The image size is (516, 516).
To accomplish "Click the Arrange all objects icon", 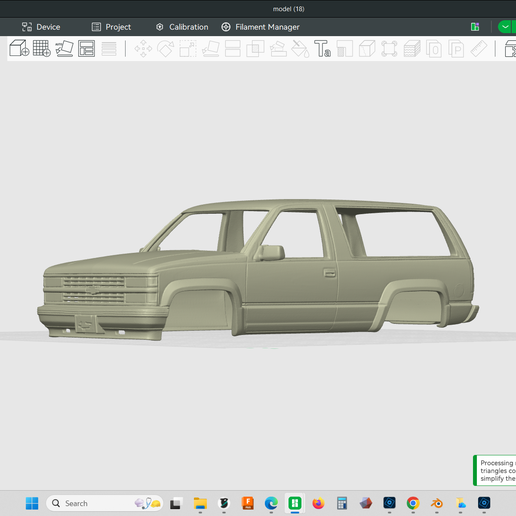I will (86, 49).
